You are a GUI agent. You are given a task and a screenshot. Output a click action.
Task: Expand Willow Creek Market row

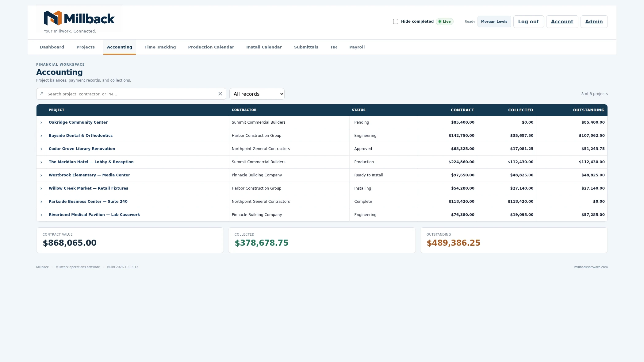41,188
